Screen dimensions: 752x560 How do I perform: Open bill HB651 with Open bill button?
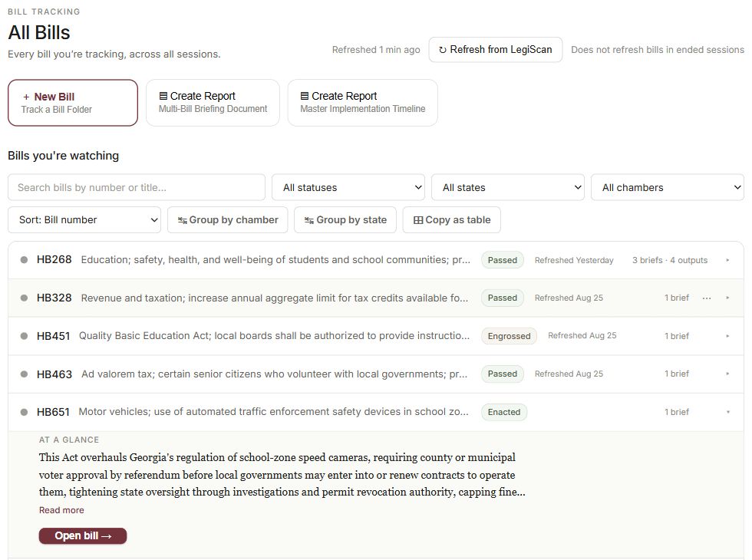click(83, 536)
